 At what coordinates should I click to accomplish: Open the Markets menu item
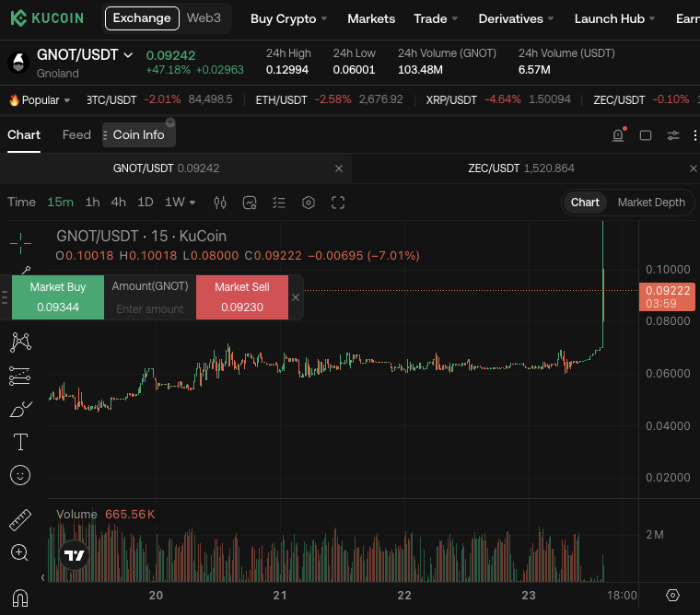tap(371, 18)
